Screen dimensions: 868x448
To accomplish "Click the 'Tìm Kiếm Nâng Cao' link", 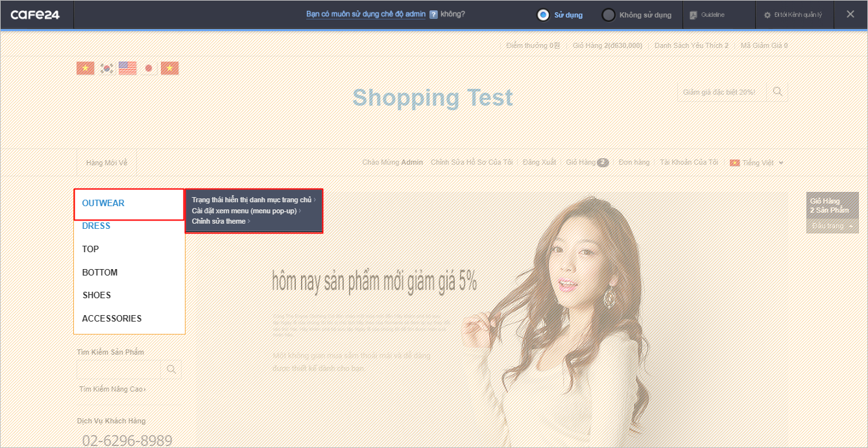I will [112, 389].
